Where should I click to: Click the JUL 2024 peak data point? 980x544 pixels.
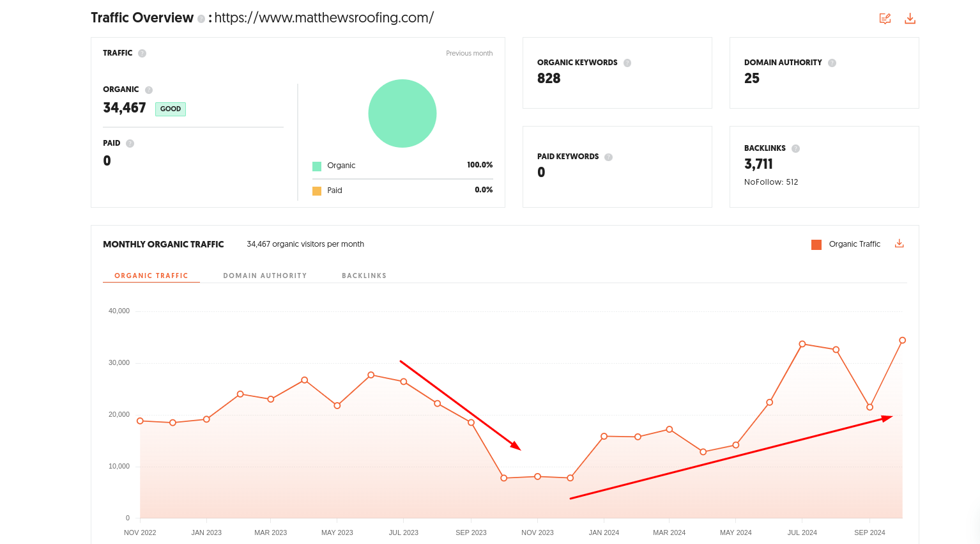pos(802,344)
